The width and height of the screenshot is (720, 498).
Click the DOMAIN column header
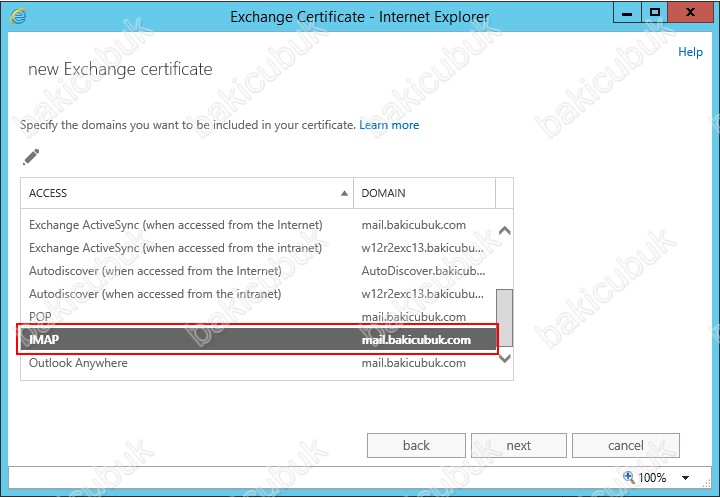pyautogui.click(x=424, y=193)
